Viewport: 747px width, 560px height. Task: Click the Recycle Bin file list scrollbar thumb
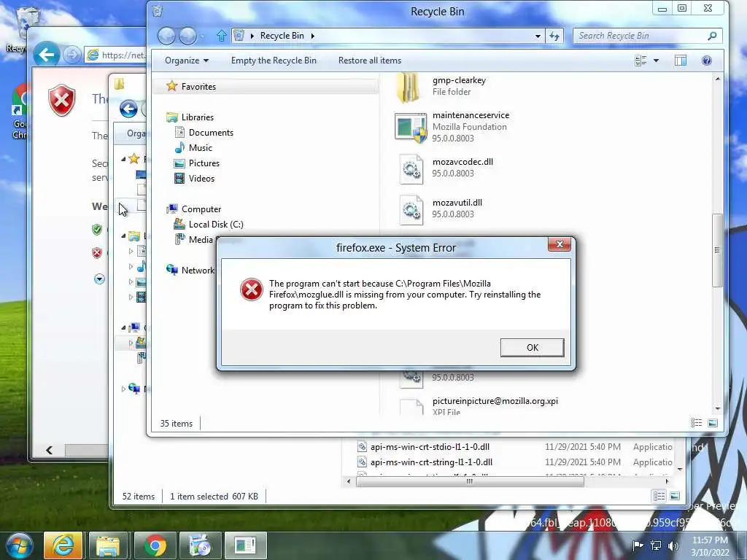717,250
